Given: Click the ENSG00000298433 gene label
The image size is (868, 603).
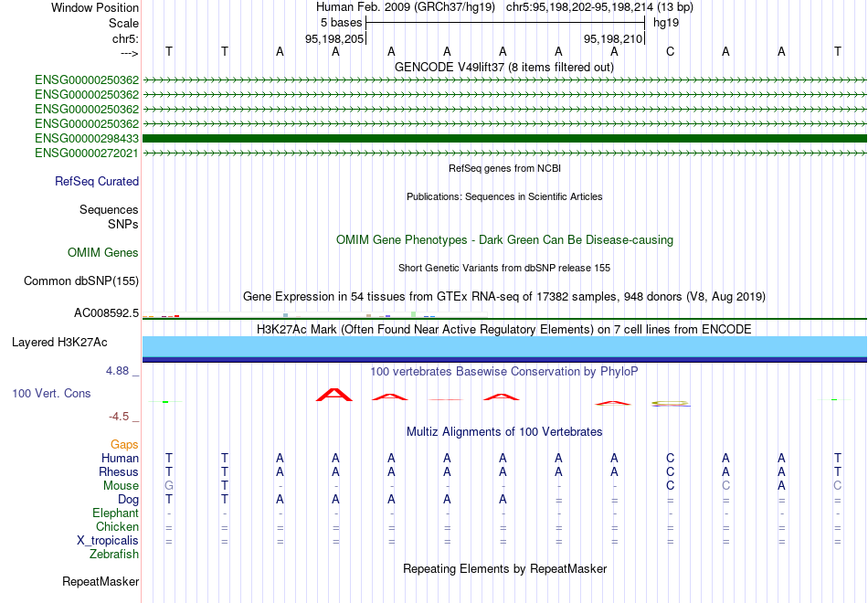Looking at the screenshot, I should pos(87,139).
